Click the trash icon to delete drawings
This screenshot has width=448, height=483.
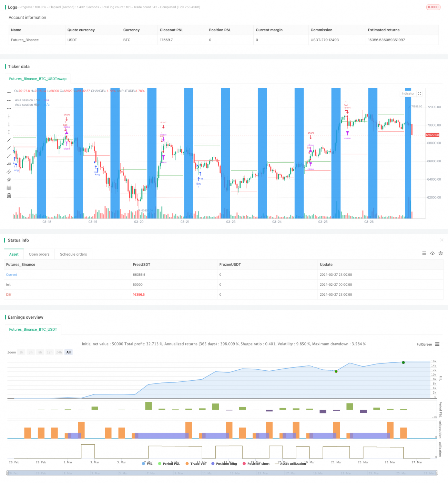(x=9, y=196)
